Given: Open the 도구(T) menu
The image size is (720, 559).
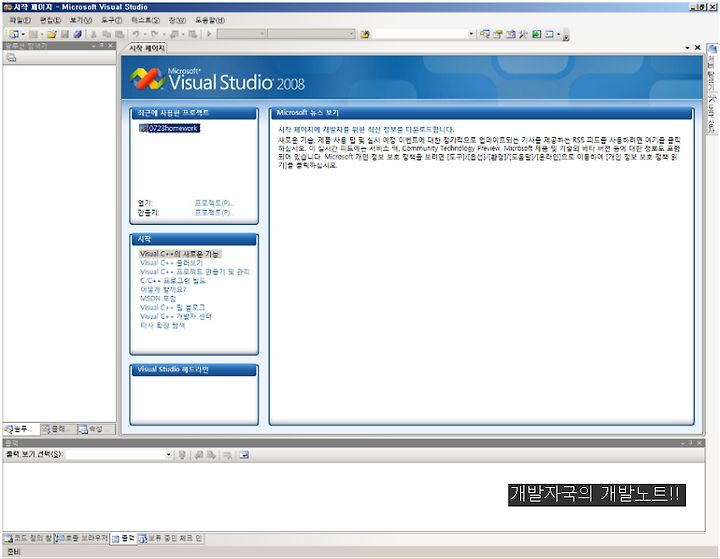Looking at the screenshot, I should click(x=112, y=20).
